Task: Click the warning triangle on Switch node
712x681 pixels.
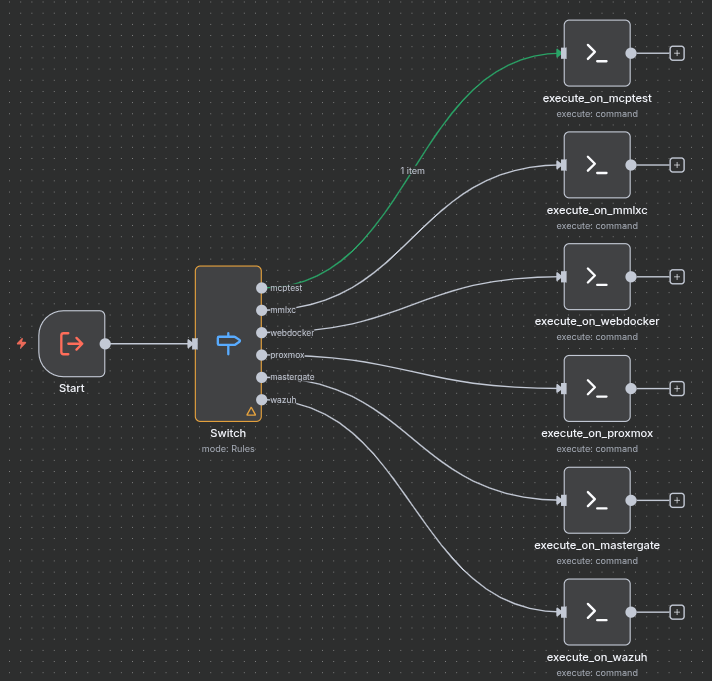Action: 251,411
